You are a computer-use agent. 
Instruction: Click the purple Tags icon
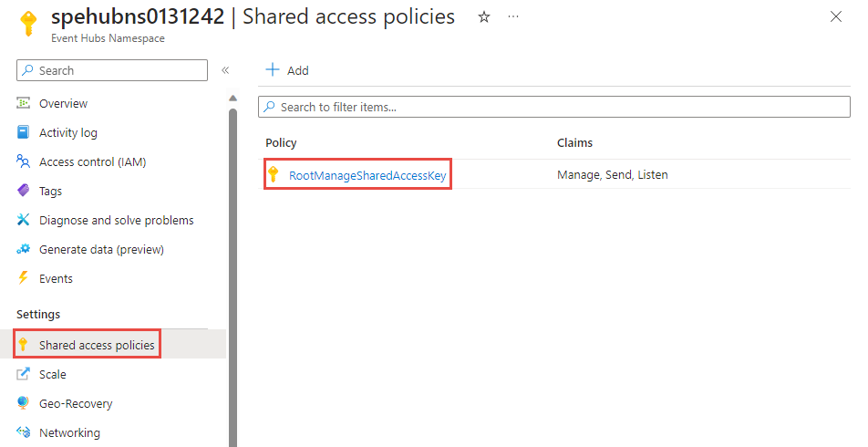(x=24, y=191)
